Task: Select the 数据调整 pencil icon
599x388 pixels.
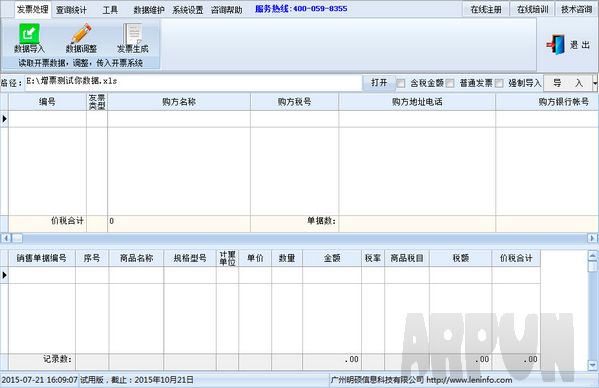Action: (81, 34)
